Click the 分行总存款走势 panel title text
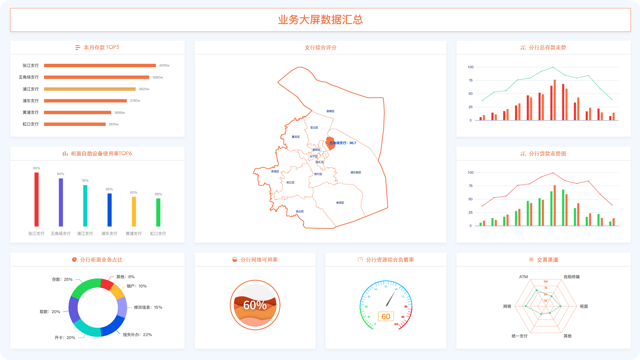This screenshot has height=360, width=640. (x=547, y=48)
